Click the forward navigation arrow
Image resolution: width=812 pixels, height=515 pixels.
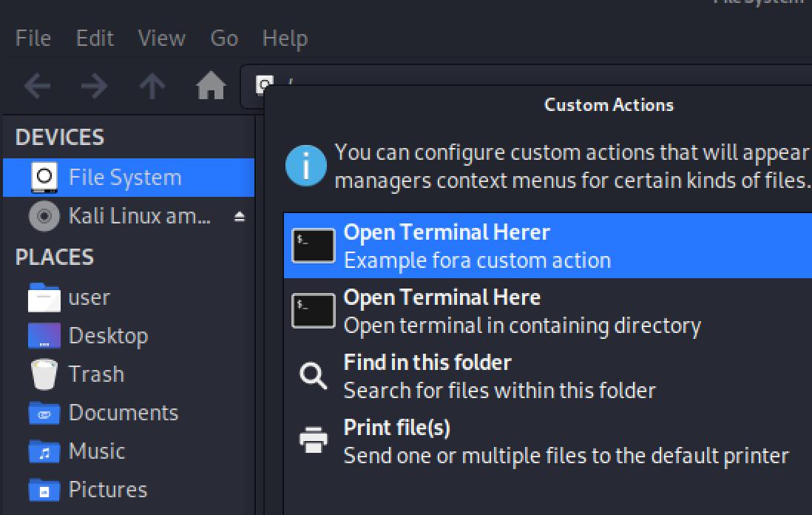[x=94, y=87]
